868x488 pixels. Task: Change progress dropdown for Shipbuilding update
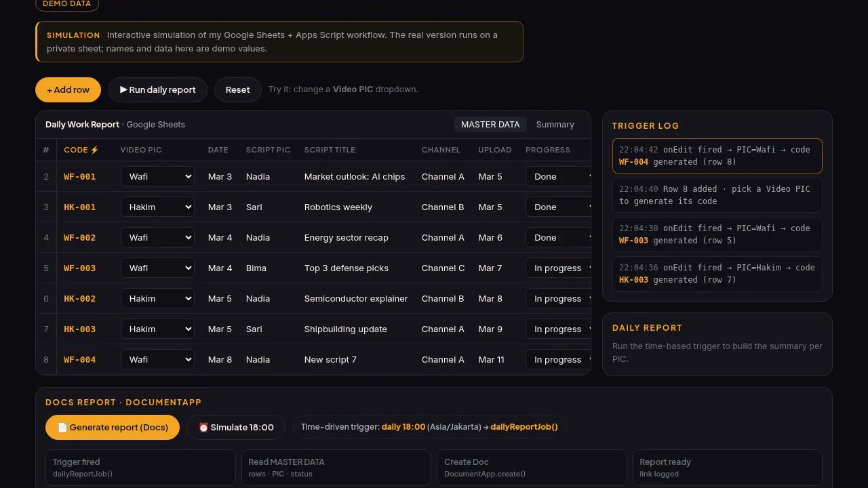[558, 329]
